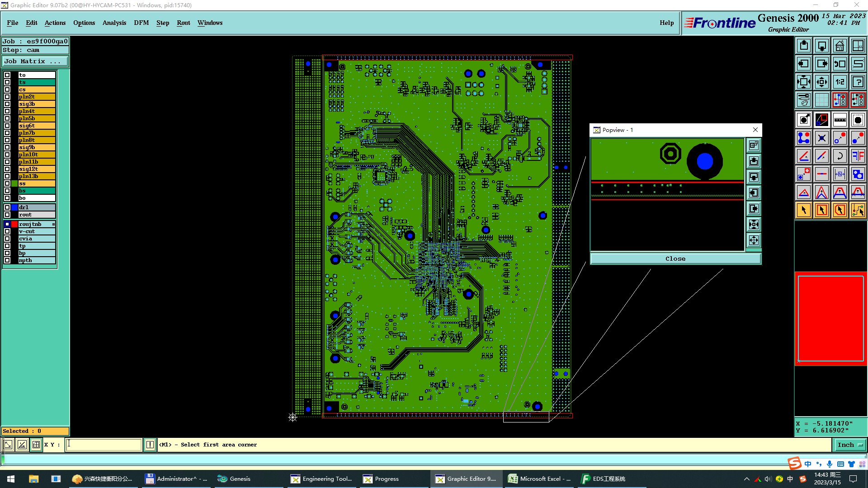The height and width of the screenshot is (488, 868).
Task: Open the Inch units dropdown
Action: click(849, 445)
